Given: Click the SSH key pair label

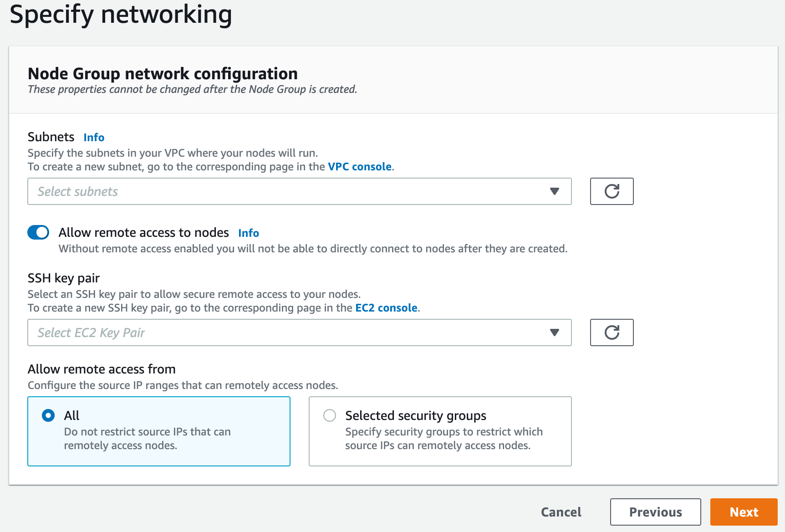Looking at the screenshot, I should 64,278.
